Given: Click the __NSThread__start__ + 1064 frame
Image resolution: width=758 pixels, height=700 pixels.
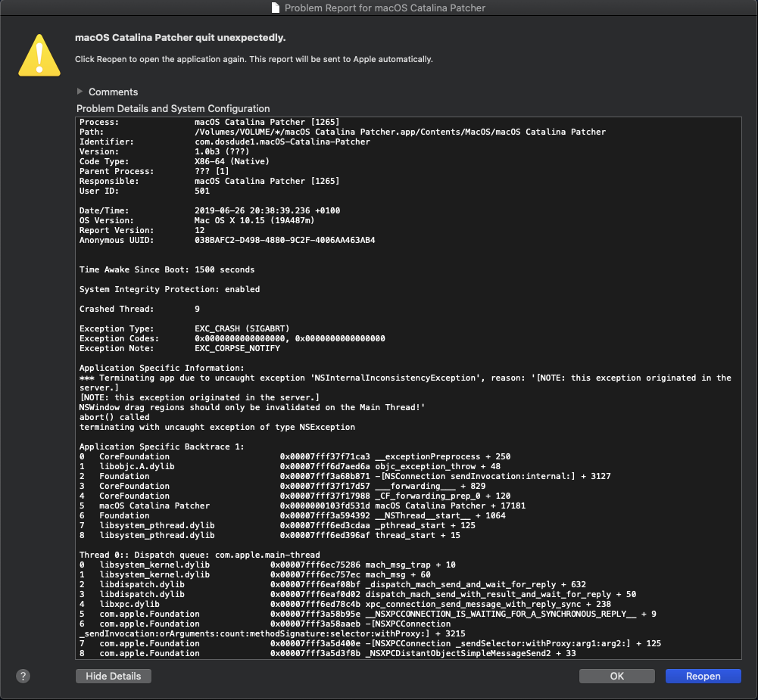Looking at the screenshot, I should [x=292, y=515].
